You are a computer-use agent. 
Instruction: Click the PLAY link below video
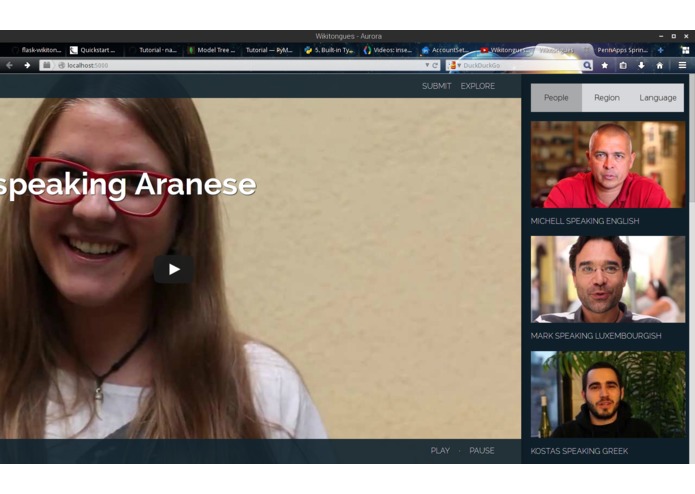(440, 451)
